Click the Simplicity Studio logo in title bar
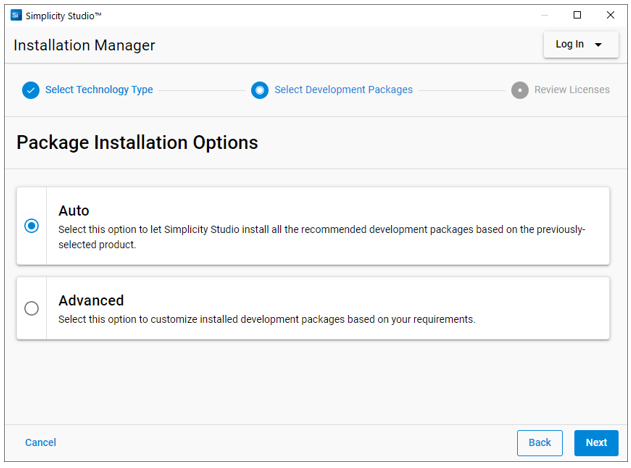The image size is (631, 468). [16, 15]
